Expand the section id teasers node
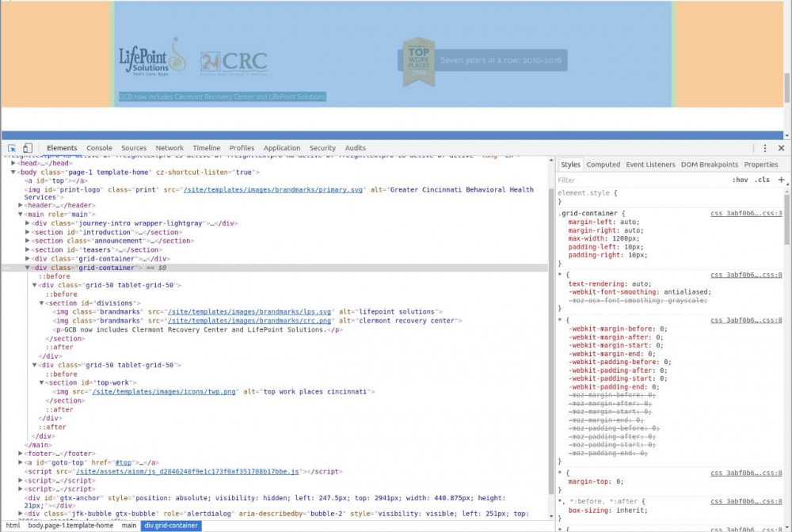Image resolution: width=792 pixels, height=532 pixels. coord(29,250)
